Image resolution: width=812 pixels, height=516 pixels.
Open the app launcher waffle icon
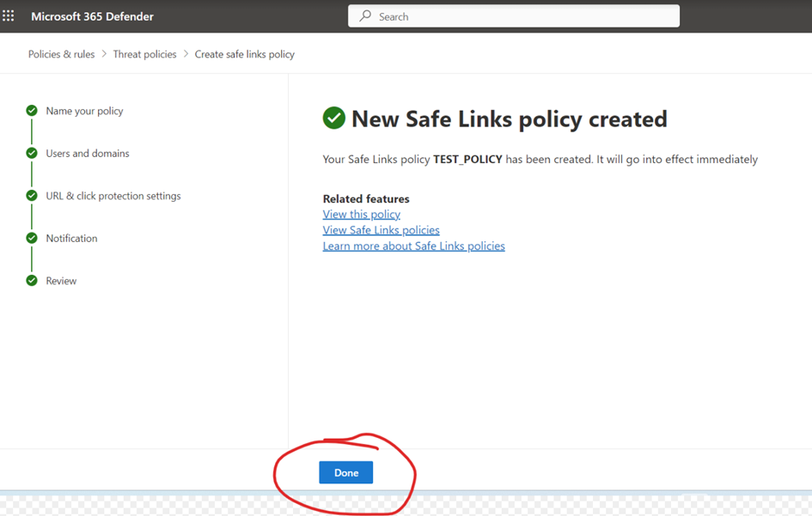pyautogui.click(x=9, y=16)
